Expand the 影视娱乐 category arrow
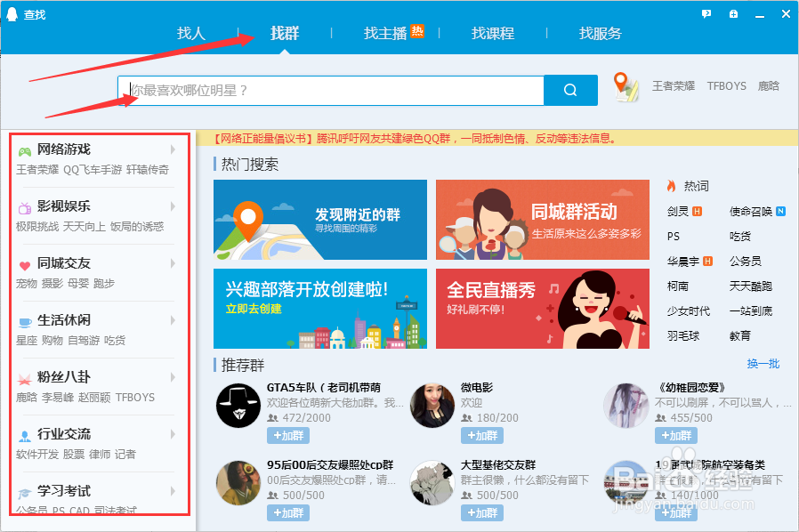The image size is (799, 532). pos(173,206)
